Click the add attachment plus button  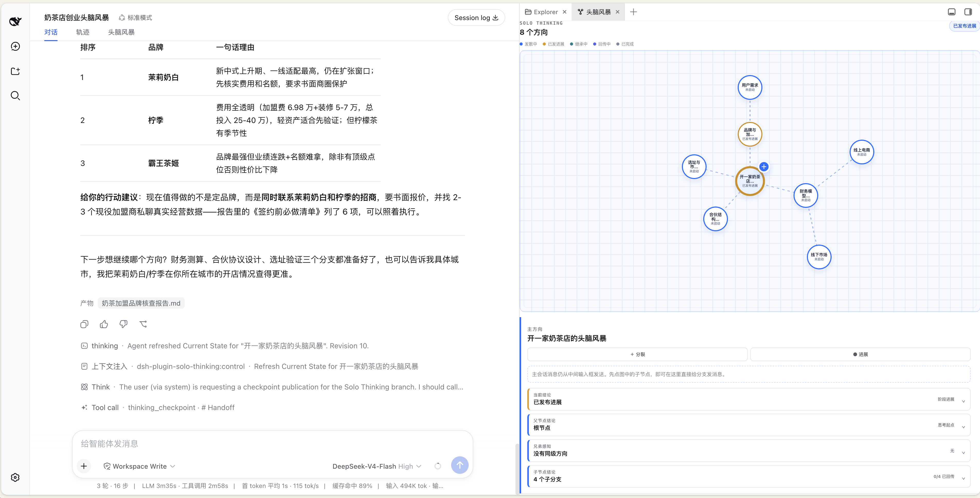[x=84, y=466]
